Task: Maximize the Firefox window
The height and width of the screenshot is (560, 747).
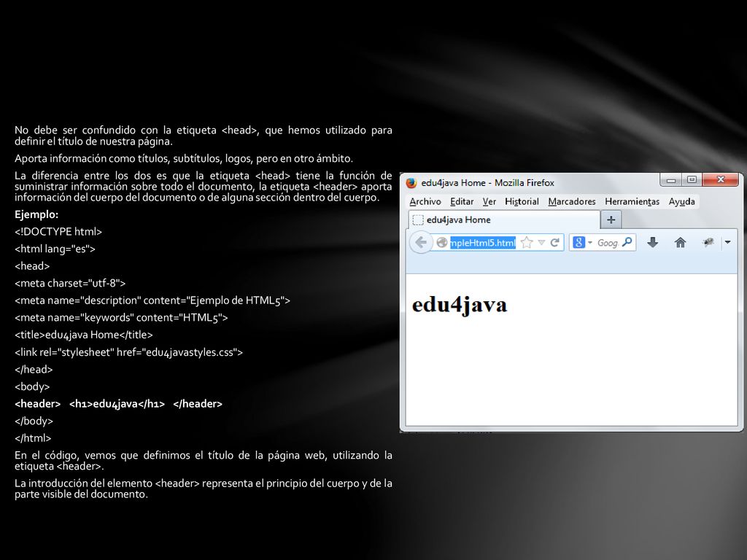Action: click(692, 180)
